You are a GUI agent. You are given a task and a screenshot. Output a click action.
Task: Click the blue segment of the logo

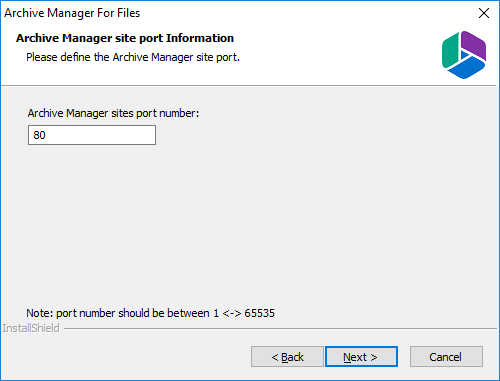click(x=467, y=68)
